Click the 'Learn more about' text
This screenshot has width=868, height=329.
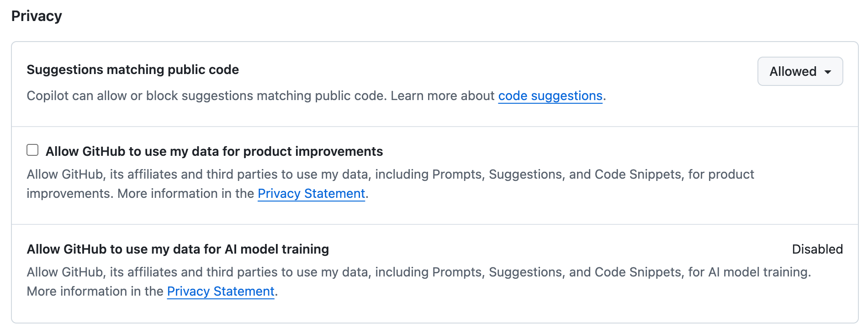pos(442,96)
